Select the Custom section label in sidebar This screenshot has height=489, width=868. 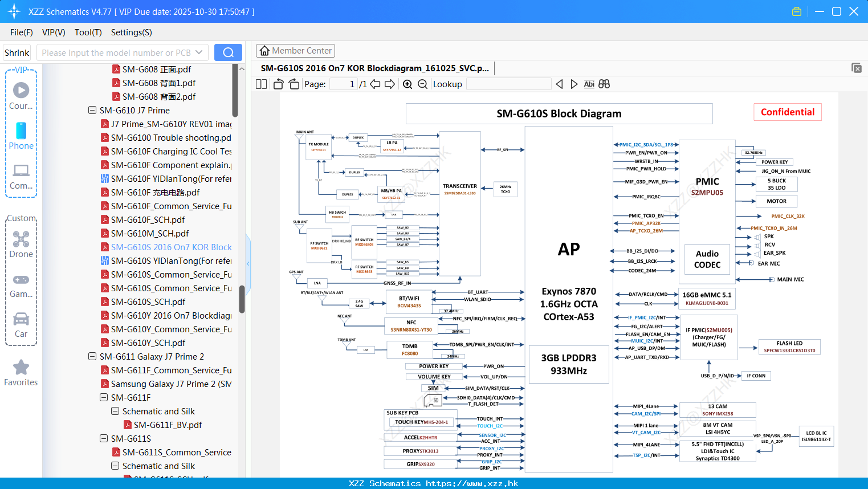(21, 218)
